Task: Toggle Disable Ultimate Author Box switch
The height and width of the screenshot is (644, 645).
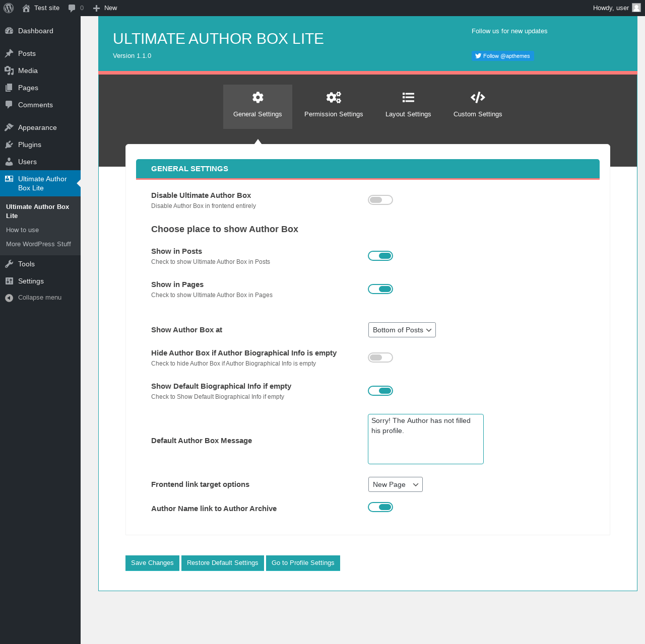Action: [380, 200]
